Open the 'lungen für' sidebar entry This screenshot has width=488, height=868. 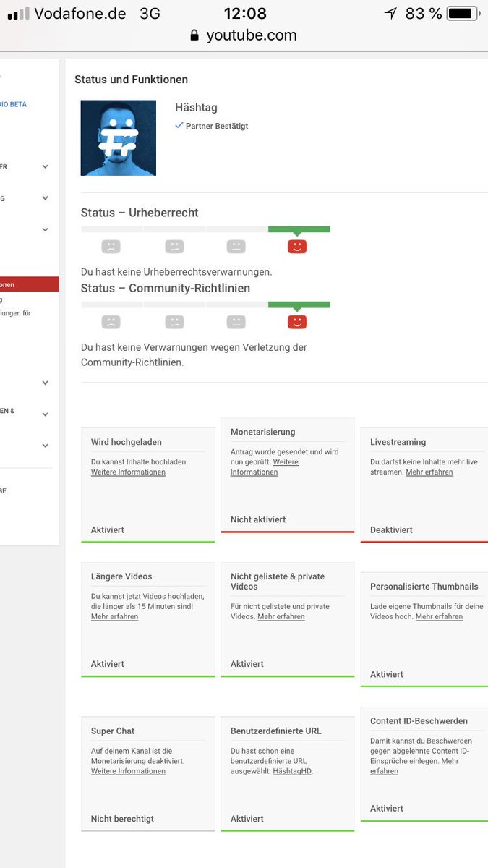[16, 313]
